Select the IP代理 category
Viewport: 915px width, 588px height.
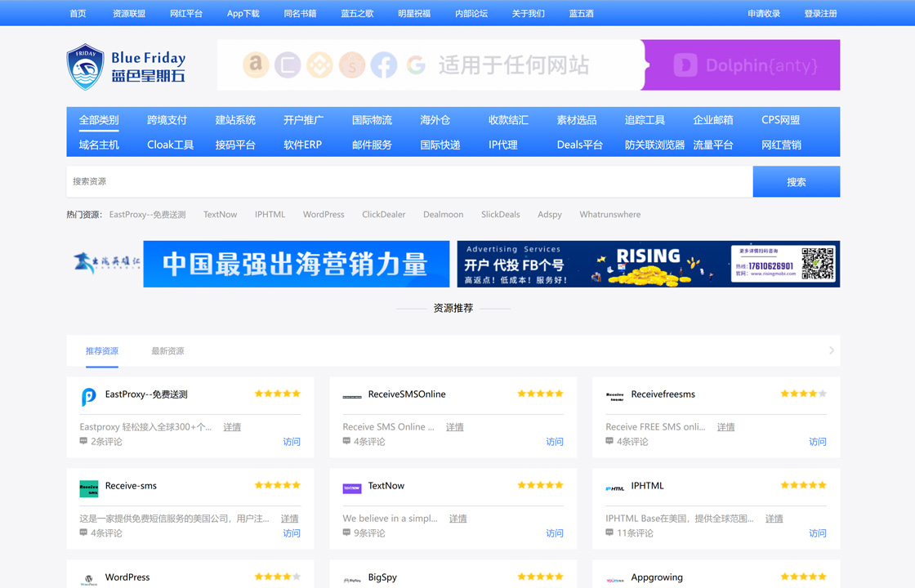pyautogui.click(x=503, y=145)
